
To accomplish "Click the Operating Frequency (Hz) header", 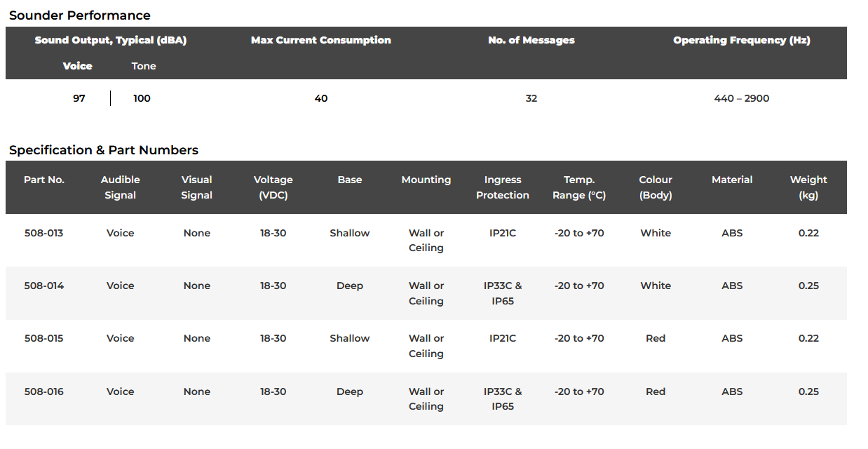I will pos(742,40).
